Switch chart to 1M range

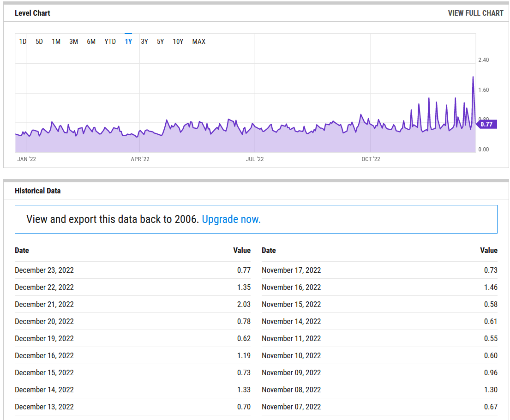click(x=56, y=42)
